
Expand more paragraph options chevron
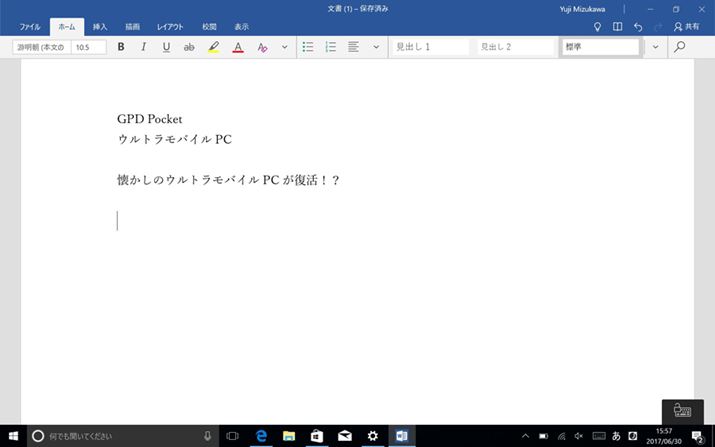pos(376,47)
